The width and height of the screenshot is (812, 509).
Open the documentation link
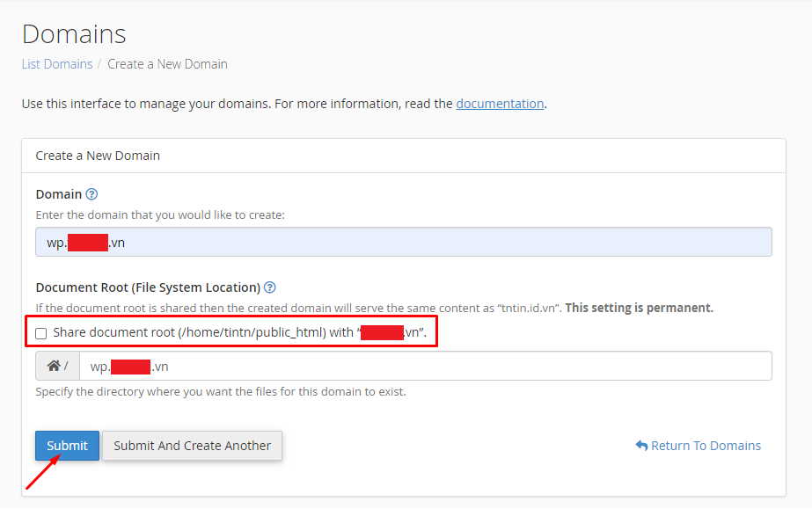(500, 104)
